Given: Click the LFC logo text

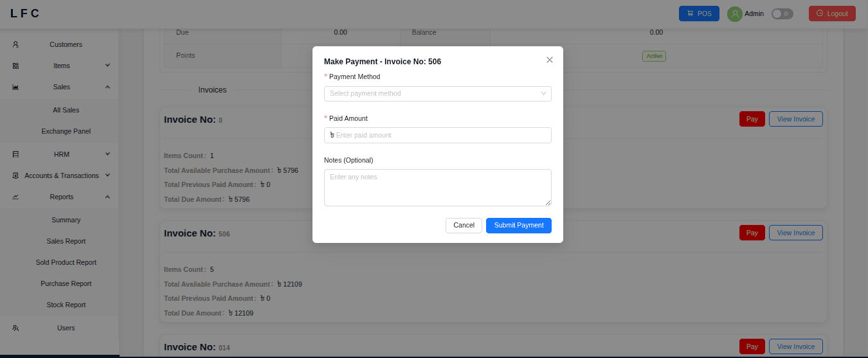Looking at the screenshot, I should 25,13.
